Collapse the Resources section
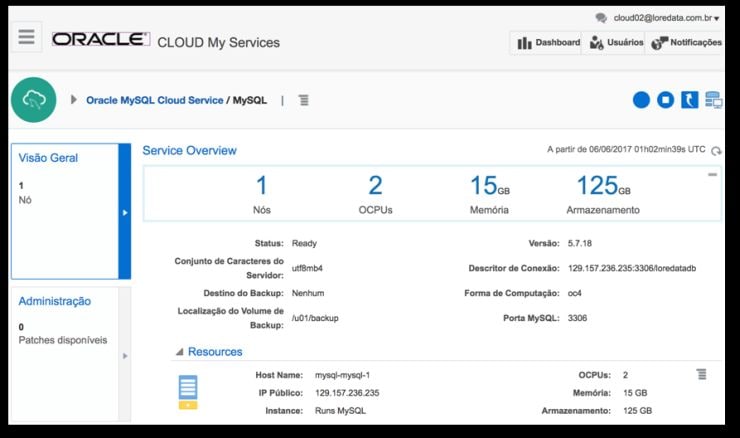This screenshot has width=740, height=438. 179,352
